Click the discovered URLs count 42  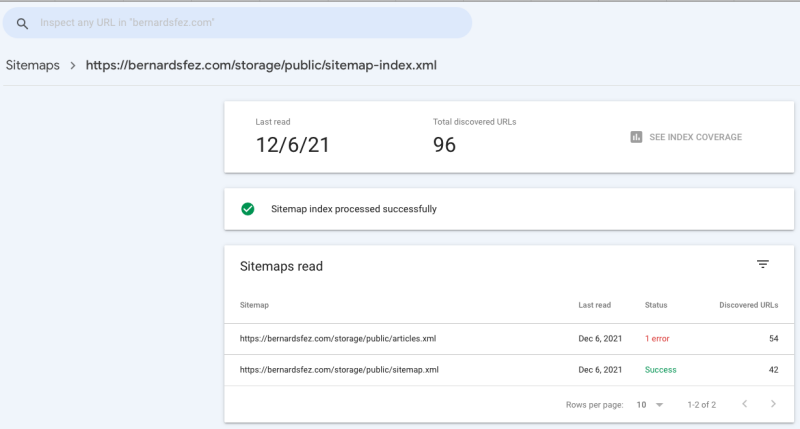coord(773,370)
